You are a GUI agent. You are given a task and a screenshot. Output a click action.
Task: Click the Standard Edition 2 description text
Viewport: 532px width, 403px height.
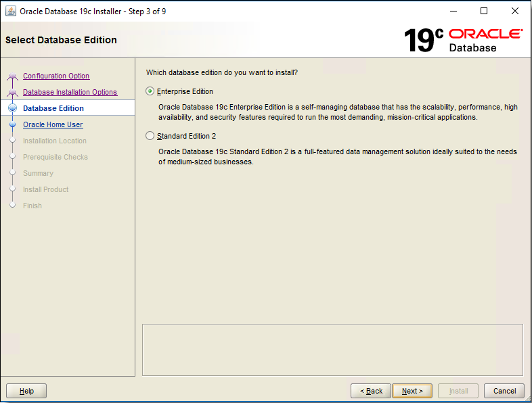pos(338,157)
